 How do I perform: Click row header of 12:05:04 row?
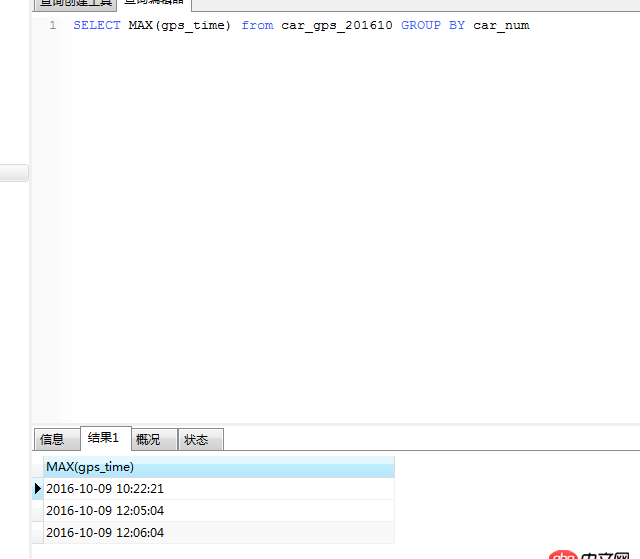click(x=38, y=510)
